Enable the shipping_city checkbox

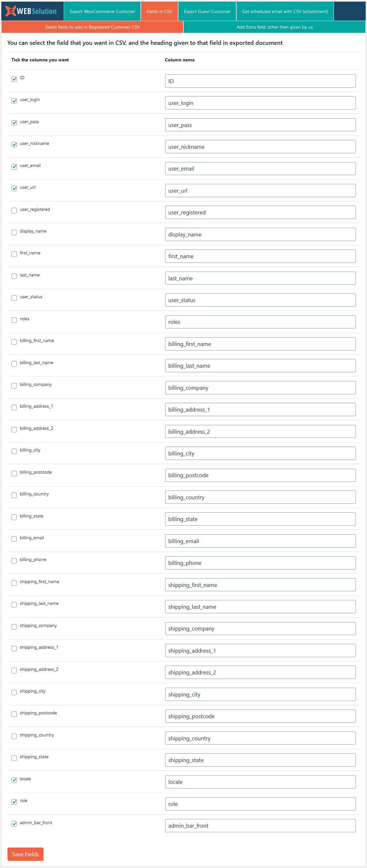click(x=14, y=692)
